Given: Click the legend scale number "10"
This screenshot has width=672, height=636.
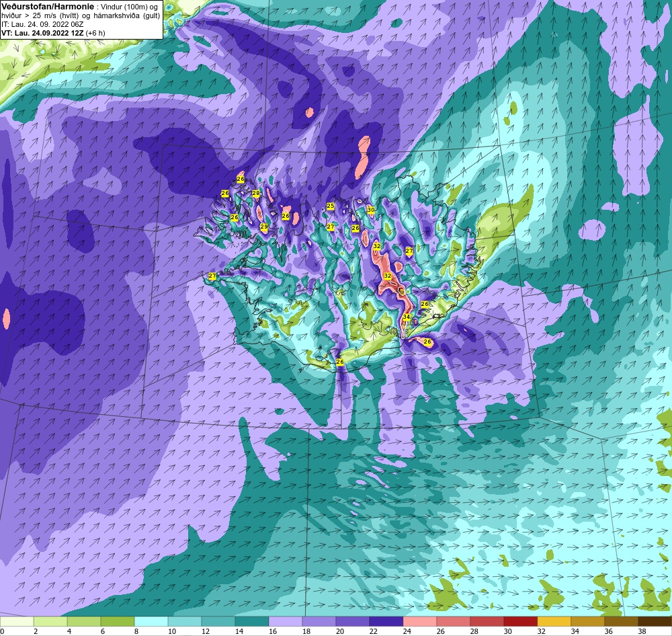Looking at the screenshot, I should [172, 631].
